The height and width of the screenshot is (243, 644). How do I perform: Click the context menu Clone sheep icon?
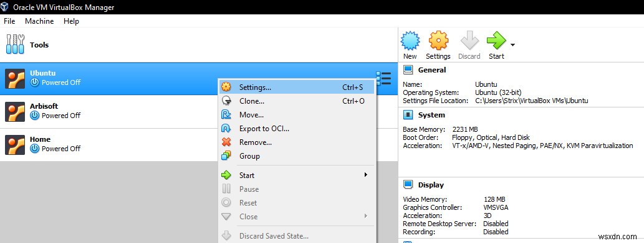226,101
